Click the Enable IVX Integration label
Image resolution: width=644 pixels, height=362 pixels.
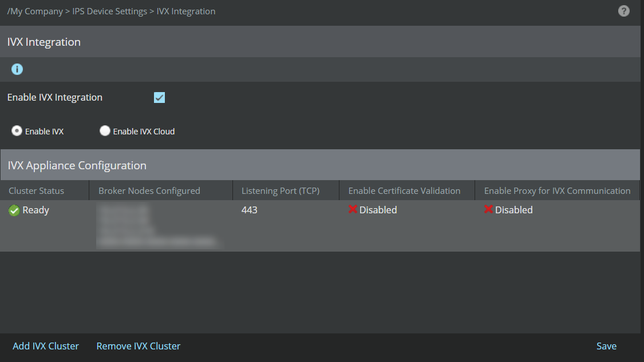[x=54, y=97]
